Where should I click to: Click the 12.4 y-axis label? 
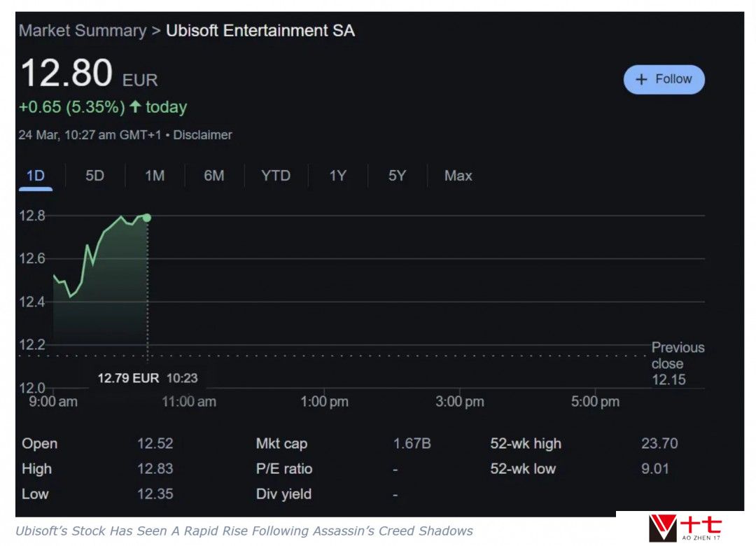tap(31, 302)
